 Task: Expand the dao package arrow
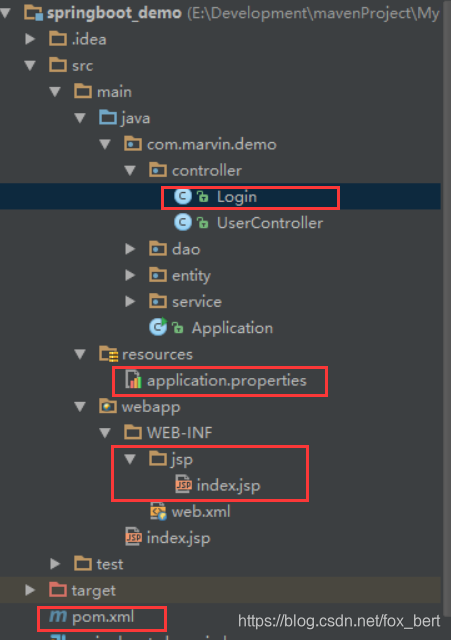pos(130,249)
